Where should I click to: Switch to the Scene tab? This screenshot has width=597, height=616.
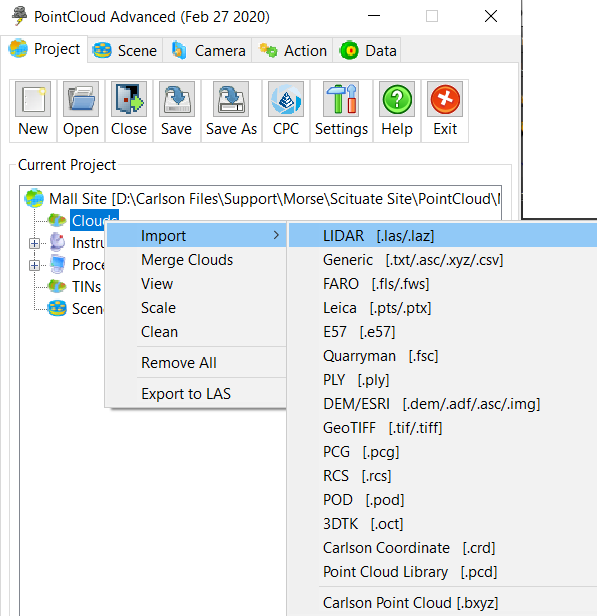point(125,50)
